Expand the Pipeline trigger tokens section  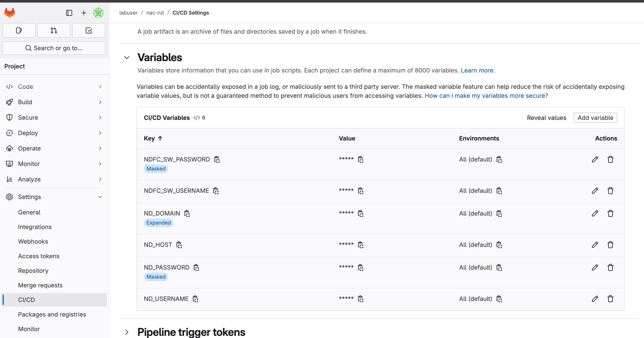(127, 332)
